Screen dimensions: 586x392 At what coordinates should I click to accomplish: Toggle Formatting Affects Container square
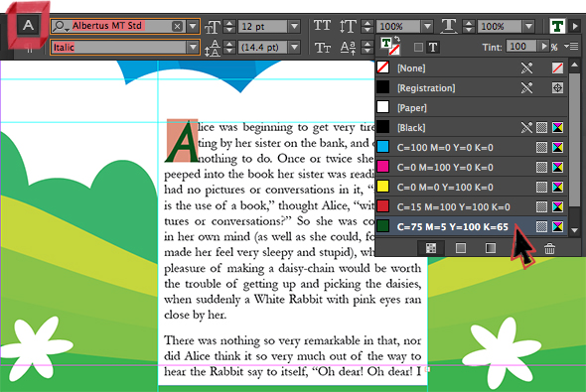coord(418,47)
